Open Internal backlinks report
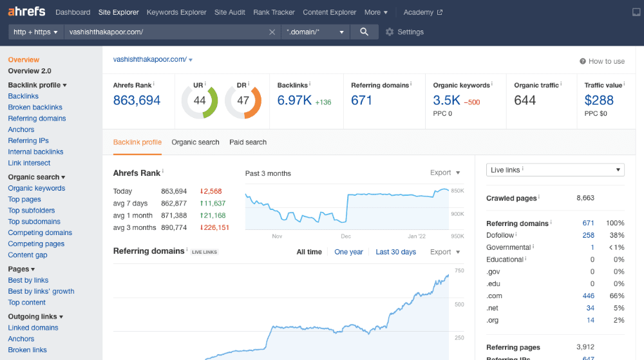 [35, 151]
